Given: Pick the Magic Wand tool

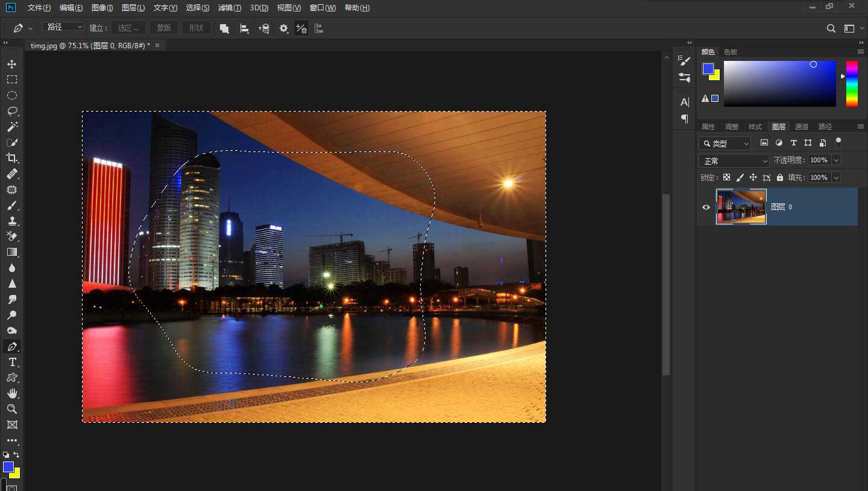Looking at the screenshot, I should coord(11,127).
